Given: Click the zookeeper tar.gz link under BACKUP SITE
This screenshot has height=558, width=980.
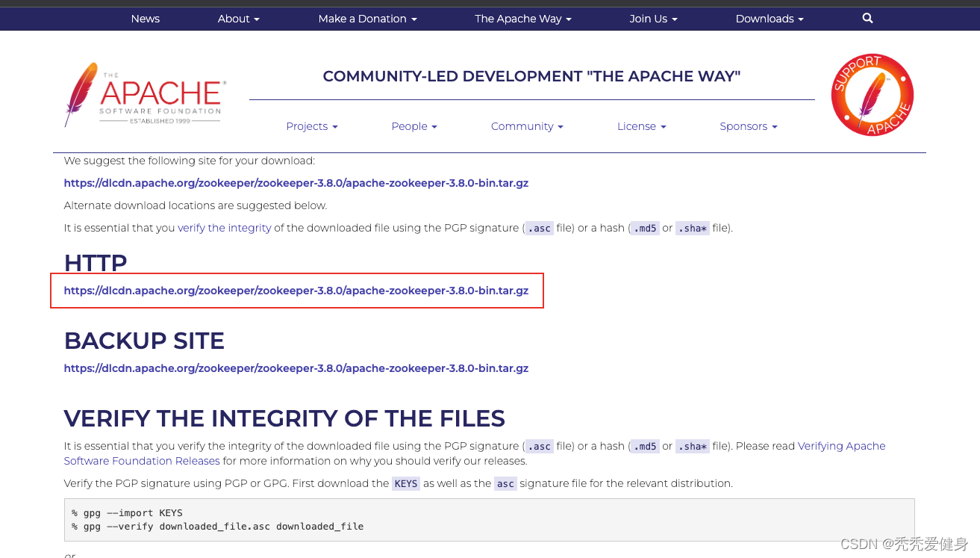Looking at the screenshot, I should pyautogui.click(x=296, y=368).
